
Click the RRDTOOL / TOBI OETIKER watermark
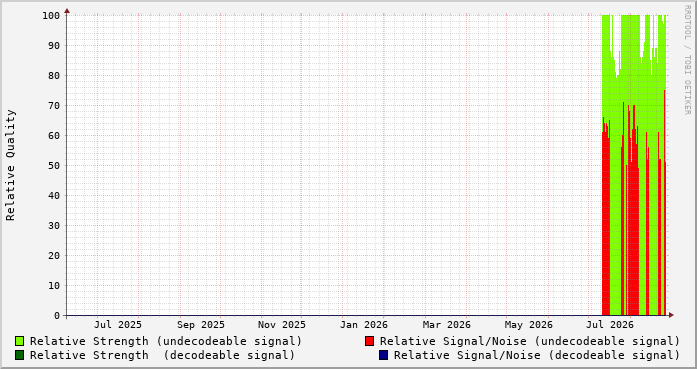pos(687,60)
